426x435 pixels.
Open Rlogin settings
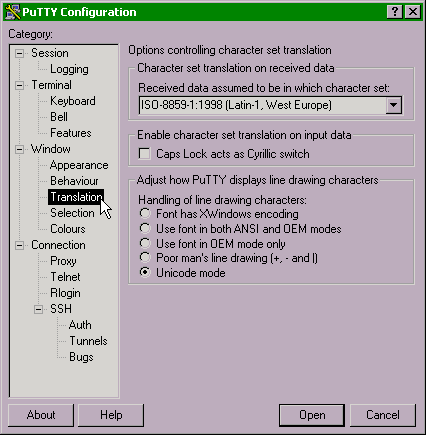tap(65, 293)
